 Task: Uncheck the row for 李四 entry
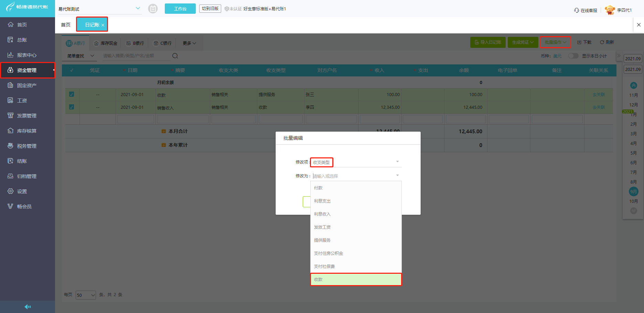coord(72,107)
